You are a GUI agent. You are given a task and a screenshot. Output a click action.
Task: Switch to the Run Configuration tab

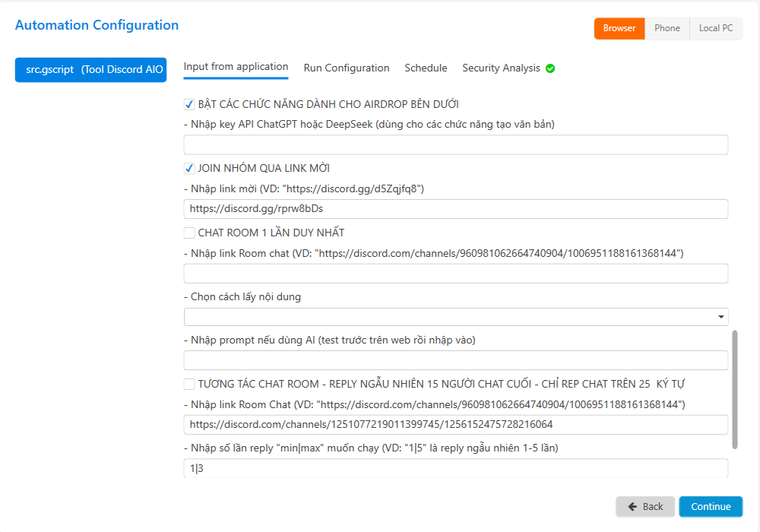347,68
